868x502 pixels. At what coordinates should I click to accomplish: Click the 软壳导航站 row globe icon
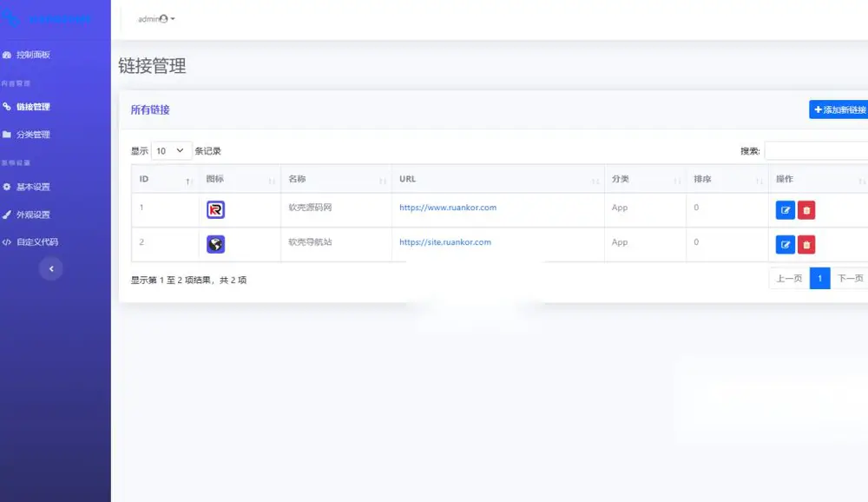(x=216, y=244)
